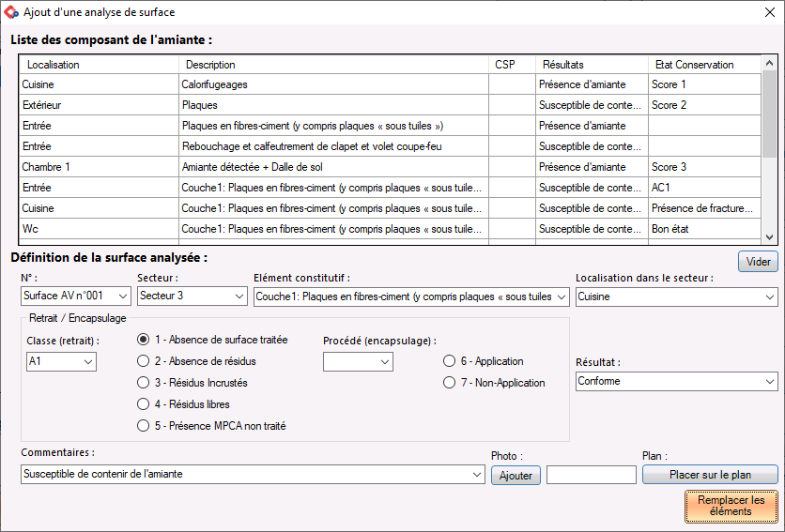Click Placer sur le plan button

click(x=710, y=475)
